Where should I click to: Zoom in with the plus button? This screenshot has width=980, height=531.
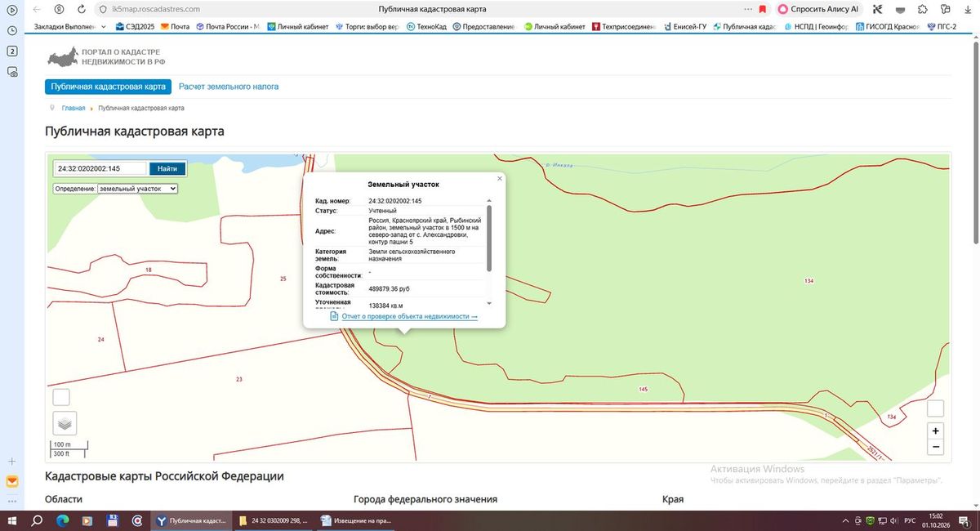(x=936, y=431)
